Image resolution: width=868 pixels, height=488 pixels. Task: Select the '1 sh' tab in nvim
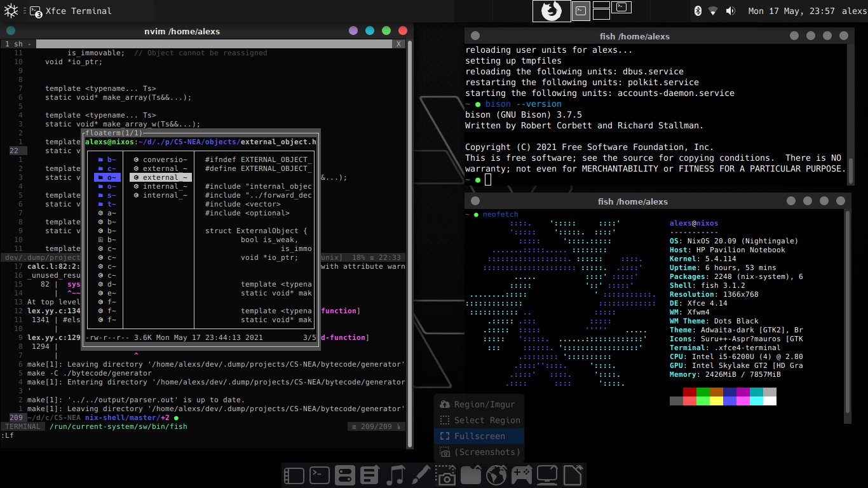coord(18,44)
